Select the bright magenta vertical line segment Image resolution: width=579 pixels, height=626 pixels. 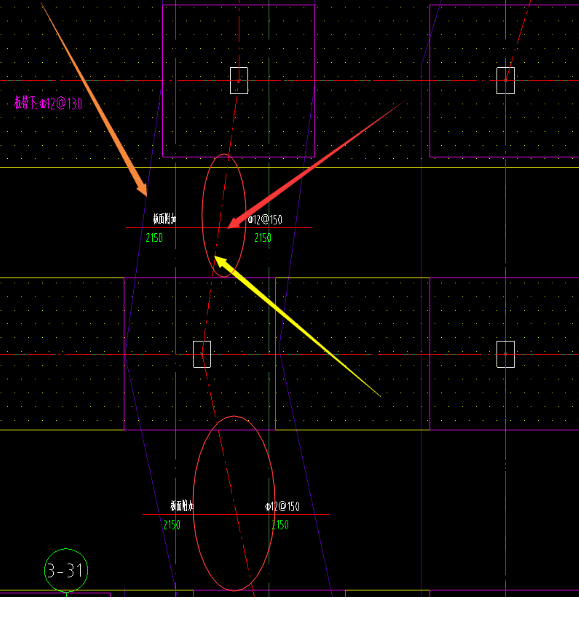276,354
